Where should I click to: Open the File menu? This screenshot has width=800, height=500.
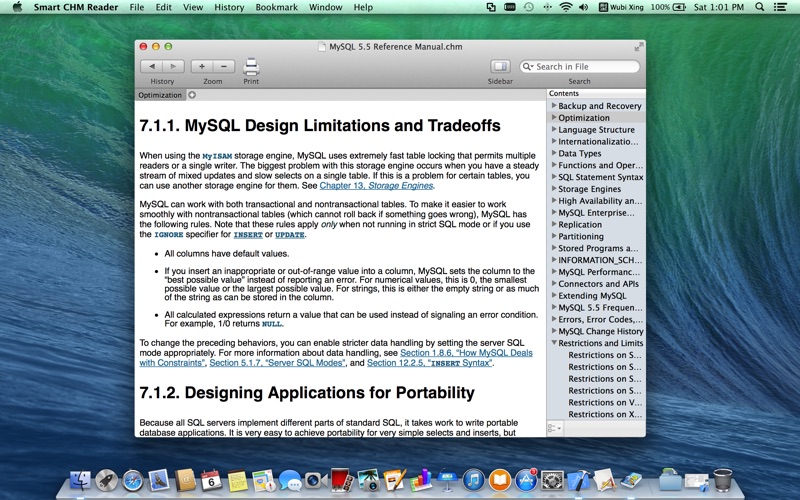pos(136,7)
